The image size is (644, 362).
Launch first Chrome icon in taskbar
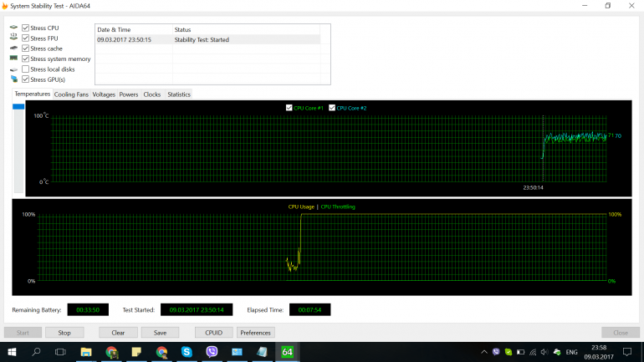[x=111, y=352]
